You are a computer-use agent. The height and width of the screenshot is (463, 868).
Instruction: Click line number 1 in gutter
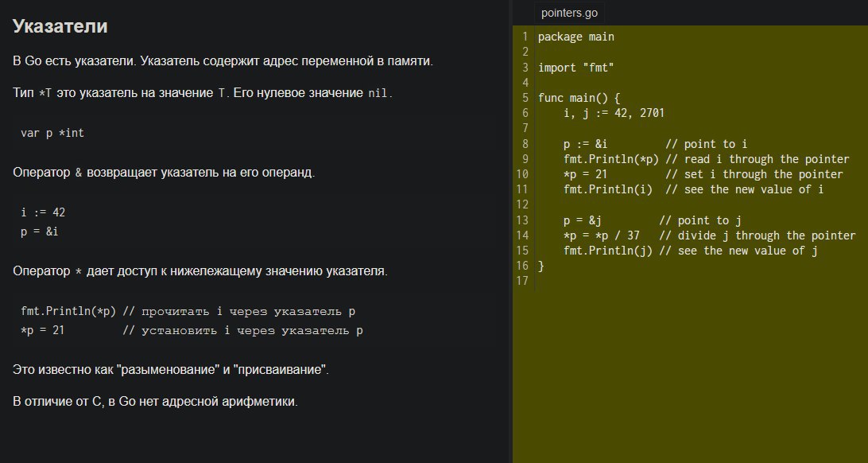[525, 37]
